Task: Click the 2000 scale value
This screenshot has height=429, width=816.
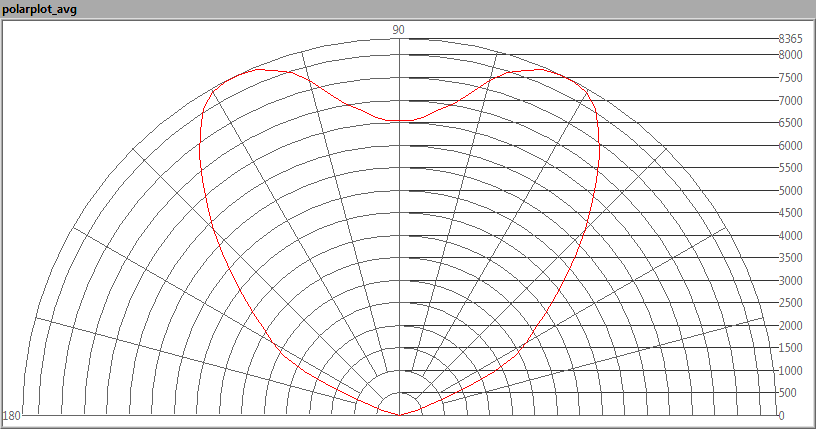Action: coord(789,325)
